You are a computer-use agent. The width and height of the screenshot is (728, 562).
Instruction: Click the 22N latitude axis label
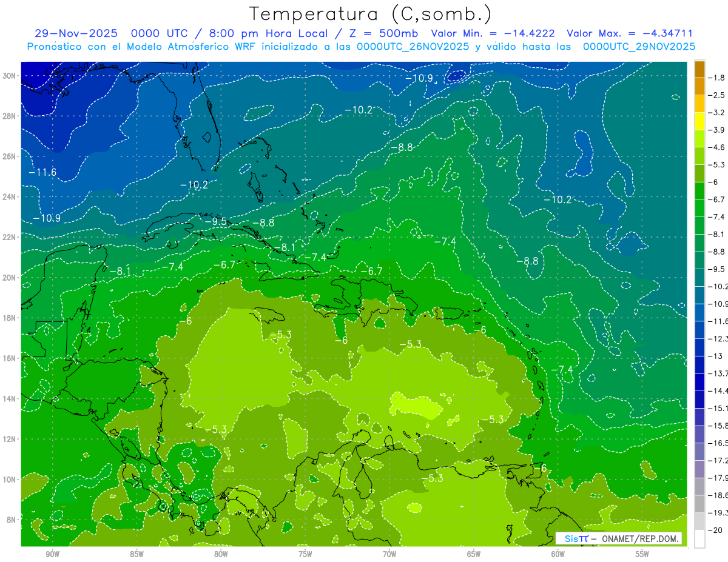point(10,237)
